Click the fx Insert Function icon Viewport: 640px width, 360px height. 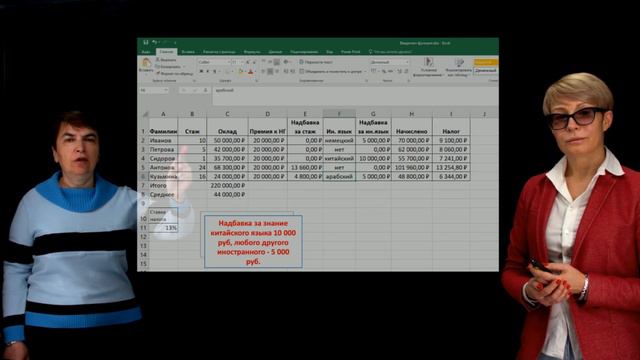(206, 90)
